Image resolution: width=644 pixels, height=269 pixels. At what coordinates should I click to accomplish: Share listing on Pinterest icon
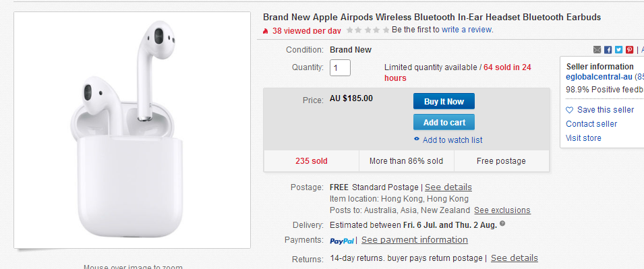pyautogui.click(x=629, y=50)
